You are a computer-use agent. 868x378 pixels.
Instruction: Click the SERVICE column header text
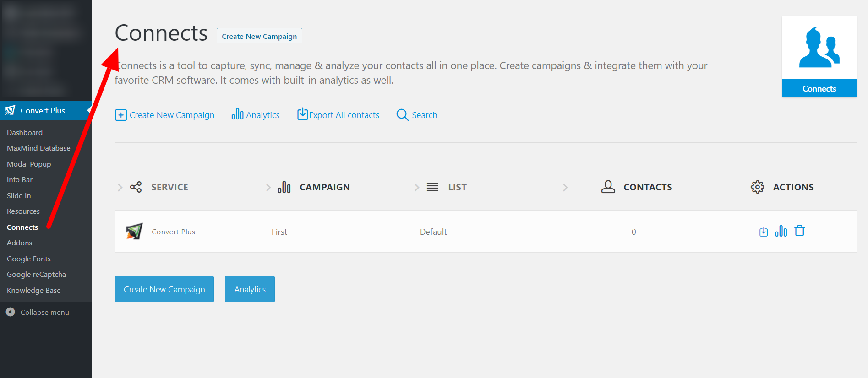(169, 187)
